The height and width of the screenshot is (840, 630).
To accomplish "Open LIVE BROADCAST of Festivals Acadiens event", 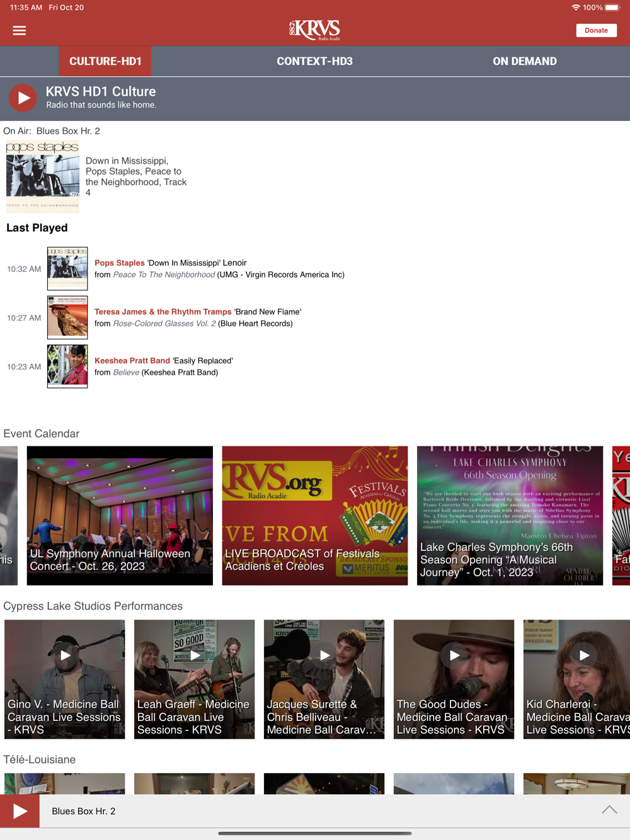I will 315,516.
